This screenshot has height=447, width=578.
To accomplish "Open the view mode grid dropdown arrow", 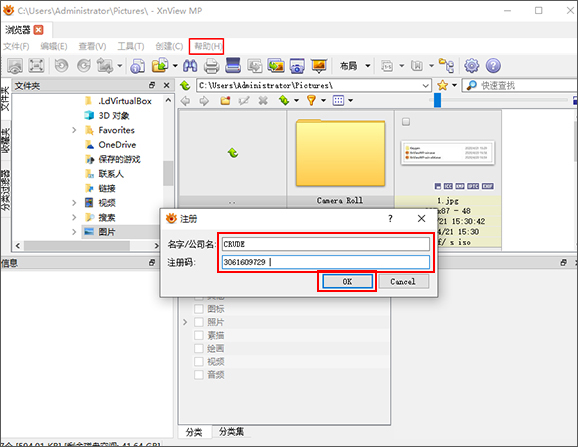I will [x=351, y=100].
